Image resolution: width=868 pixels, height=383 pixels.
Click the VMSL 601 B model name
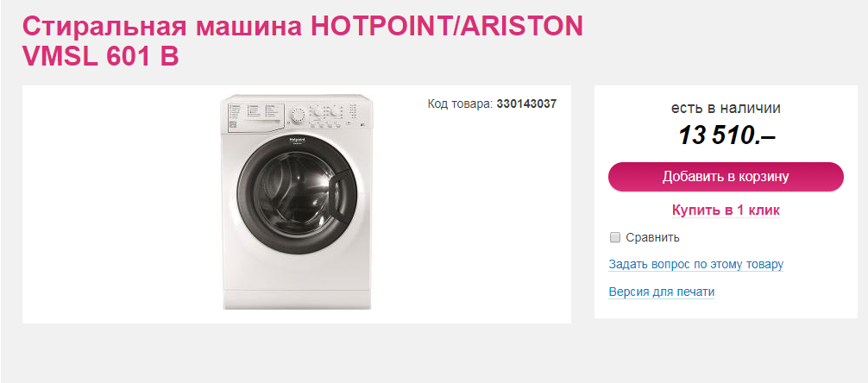coord(100,56)
